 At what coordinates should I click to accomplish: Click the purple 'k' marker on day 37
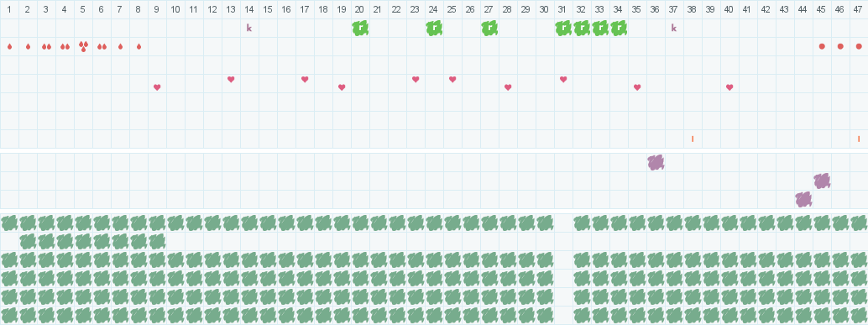click(674, 28)
